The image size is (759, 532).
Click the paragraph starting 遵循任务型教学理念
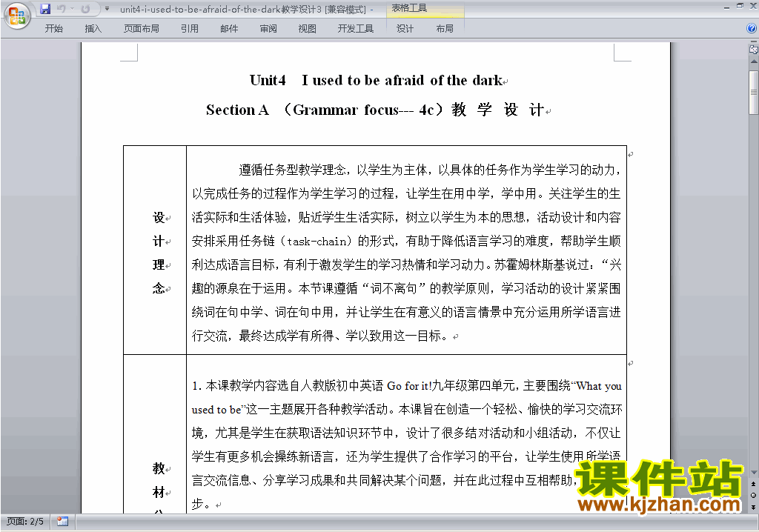(x=406, y=252)
